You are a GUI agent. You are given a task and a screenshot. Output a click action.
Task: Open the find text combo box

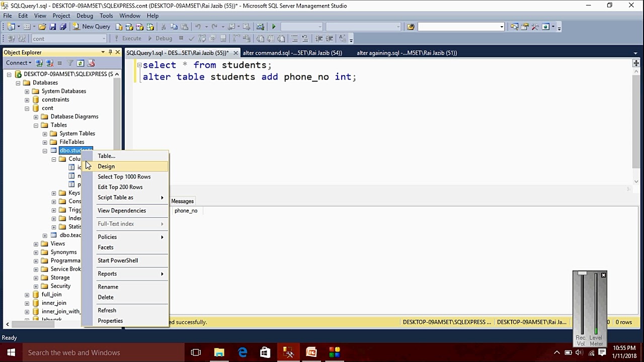coord(461,27)
